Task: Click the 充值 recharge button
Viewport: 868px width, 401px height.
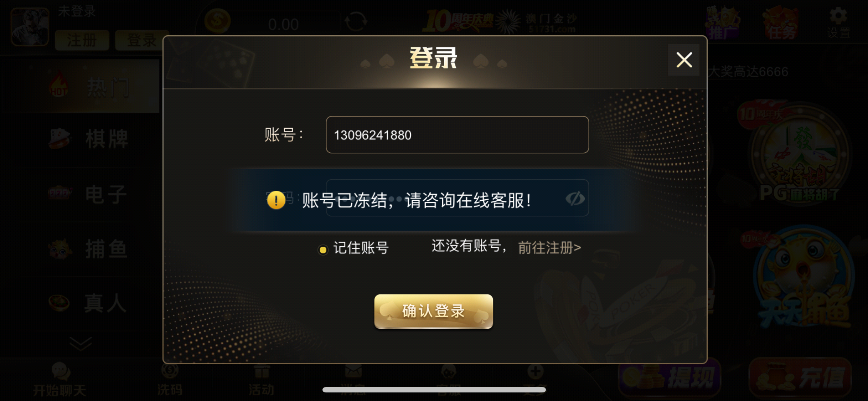Action: pyautogui.click(x=800, y=378)
